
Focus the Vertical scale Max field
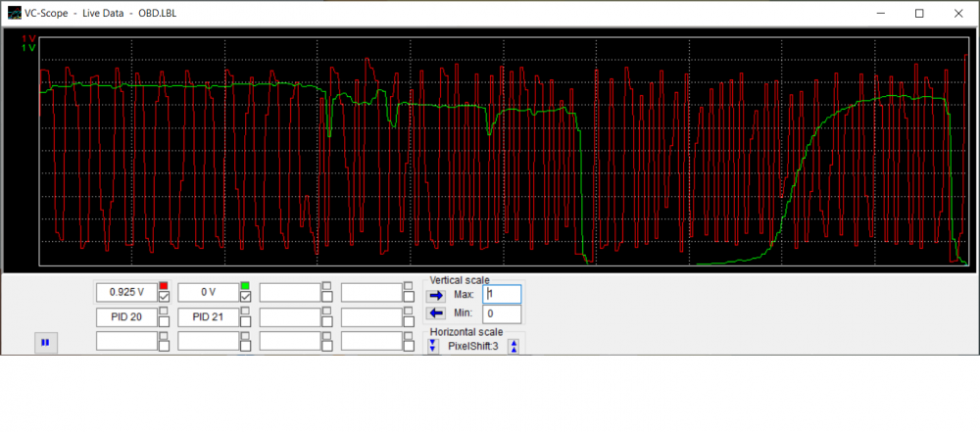(x=502, y=295)
